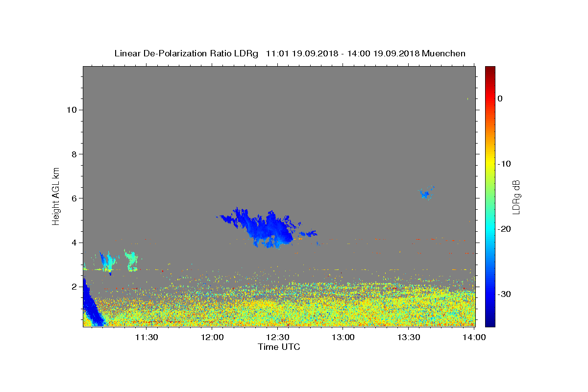Click the dark blue bottom of the colorbar
This screenshot has height=392, width=588.
click(490, 321)
